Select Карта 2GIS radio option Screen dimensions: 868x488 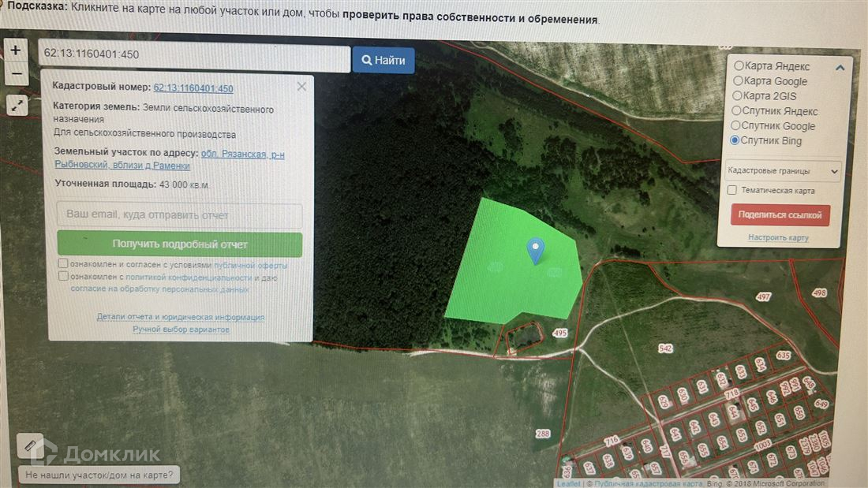[737, 95]
